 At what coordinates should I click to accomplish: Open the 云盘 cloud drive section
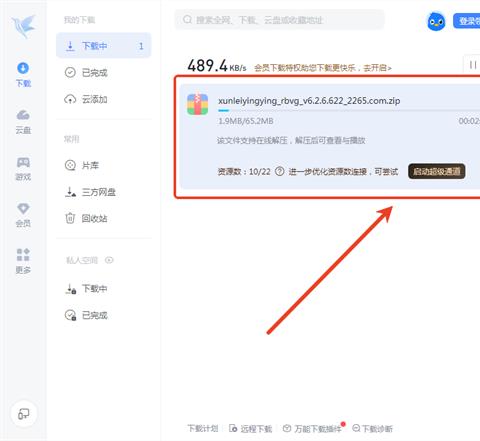click(23, 121)
